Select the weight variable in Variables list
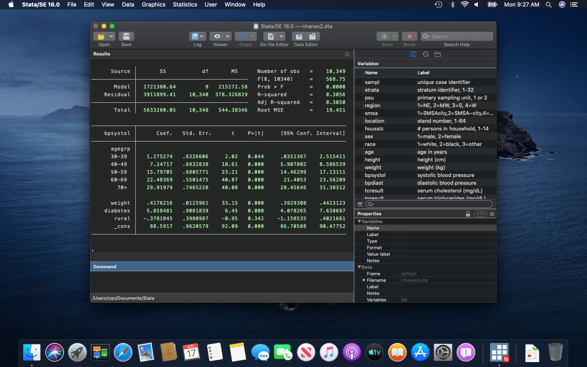Viewport: 587px width, 367px height. tap(426, 167)
